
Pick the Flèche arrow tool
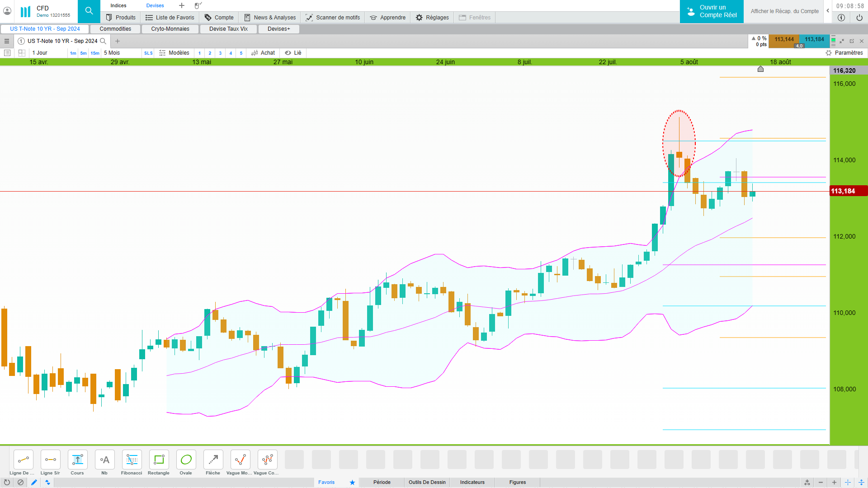(x=213, y=460)
